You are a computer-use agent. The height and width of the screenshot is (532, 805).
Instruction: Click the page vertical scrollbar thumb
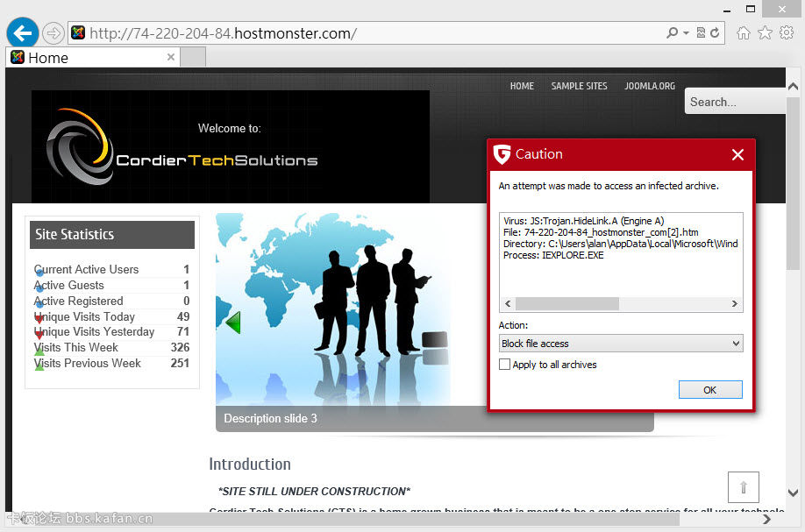pos(793,184)
